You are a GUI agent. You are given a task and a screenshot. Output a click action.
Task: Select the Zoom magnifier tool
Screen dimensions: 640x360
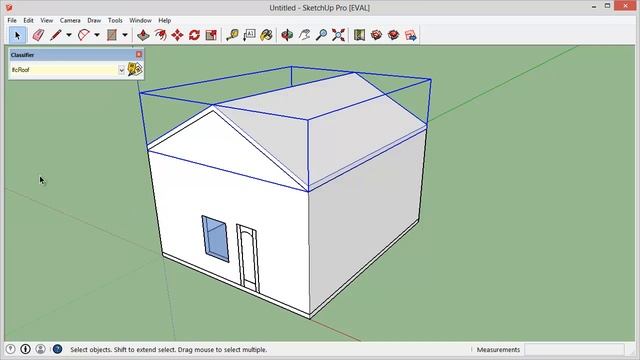pos(321,35)
